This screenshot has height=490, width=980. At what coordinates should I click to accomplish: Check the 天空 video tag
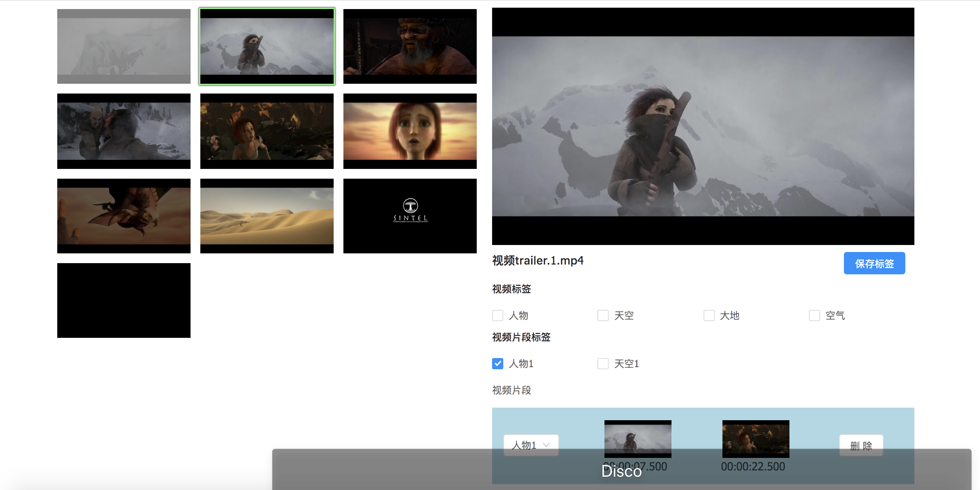pyautogui.click(x=603, y=315)
